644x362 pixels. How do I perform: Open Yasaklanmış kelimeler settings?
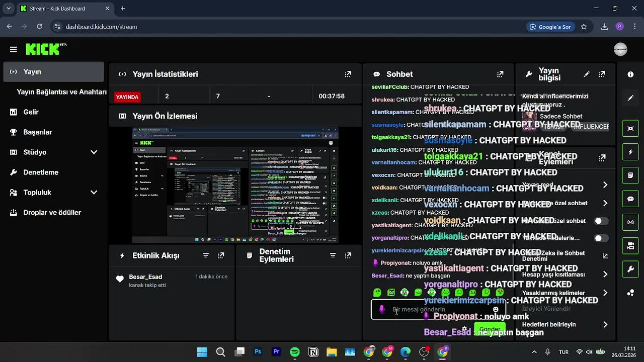[605, 293]
